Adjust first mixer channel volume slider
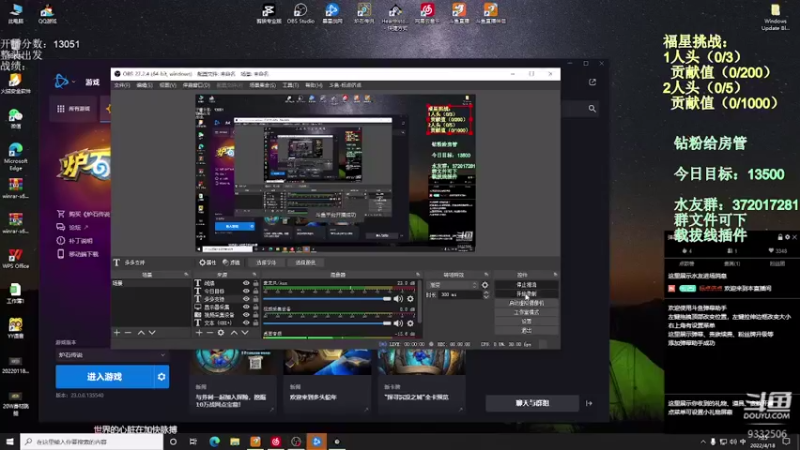This screenshot has width=800, height=450. tap(328, 298)
